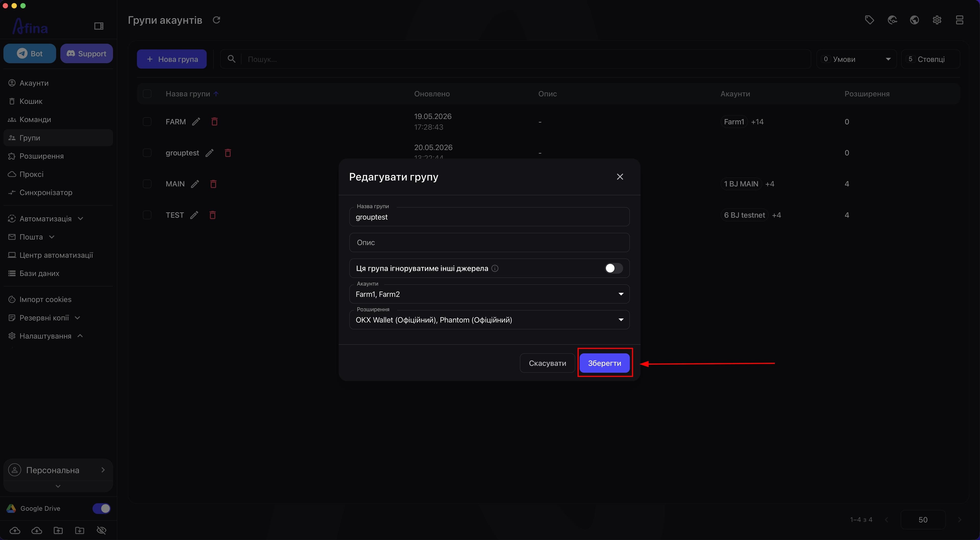Open the Discord Support button

[x=86, y=54]
